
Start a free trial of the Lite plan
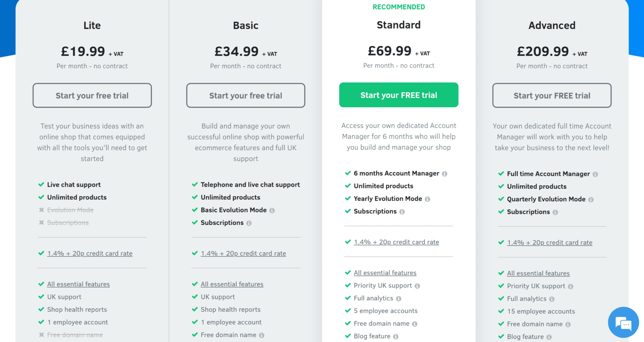click(92, 96)
